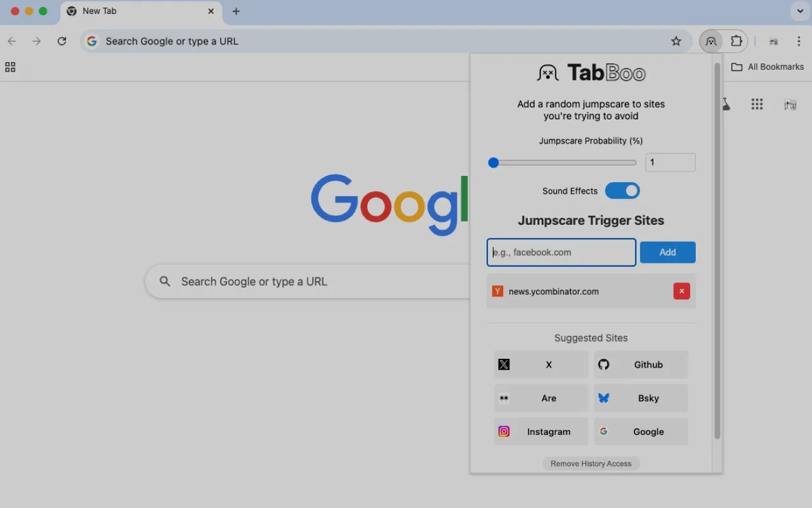
Task: Open a new tab with plus button
Action: click(x=236, y=11)
